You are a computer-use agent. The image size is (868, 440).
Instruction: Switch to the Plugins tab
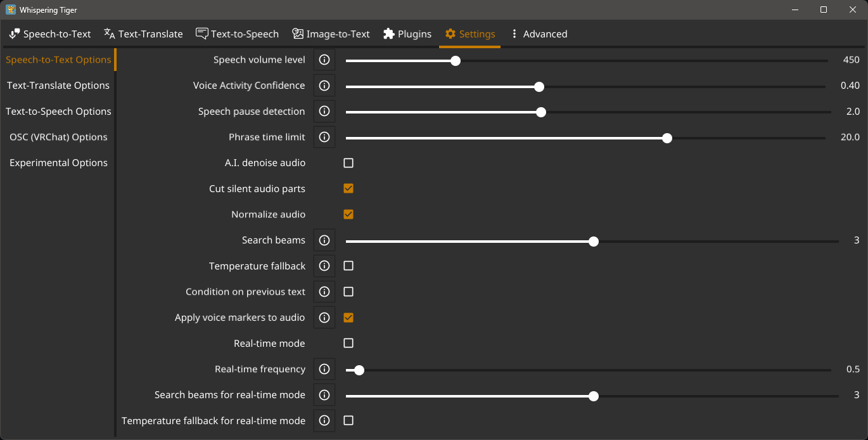coord(407,34)
